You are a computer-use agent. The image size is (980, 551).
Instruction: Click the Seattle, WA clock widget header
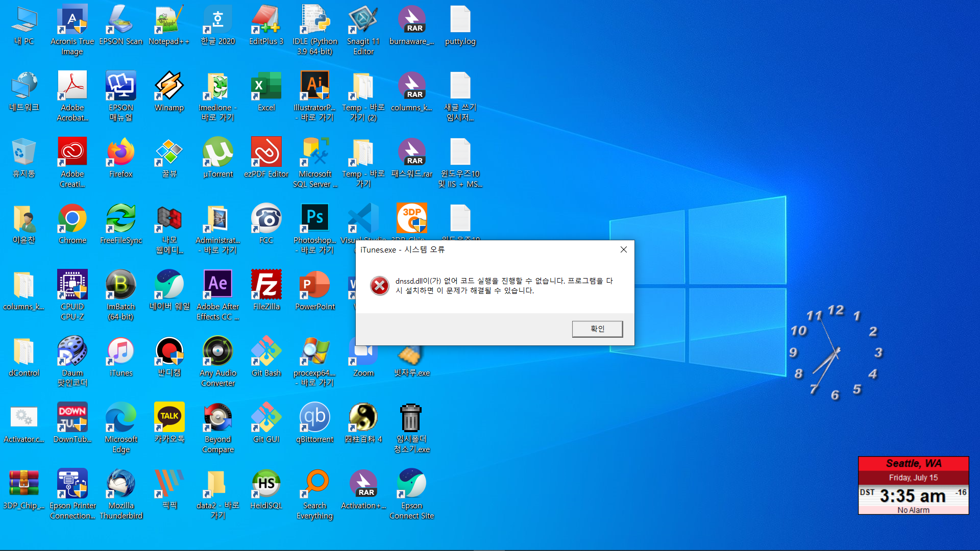click(x=914, y=463)
